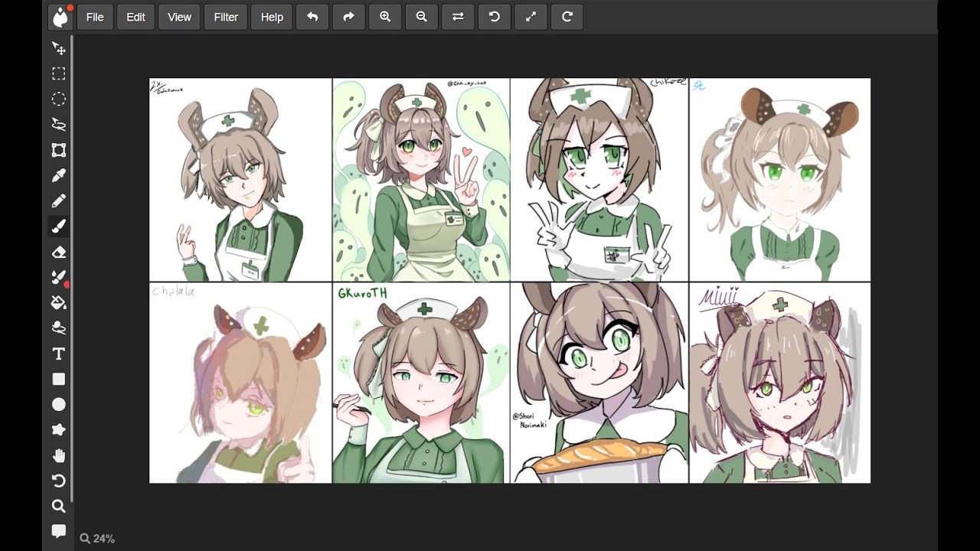
Task: Open the speech bubble comment tool
Action: tap(58, 530)
